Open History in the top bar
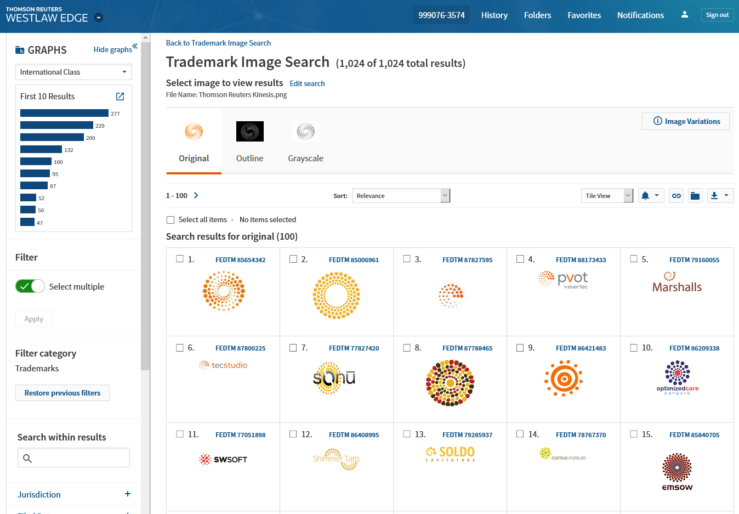This screenshot has width=739, height=514. [x=494, y=15]
